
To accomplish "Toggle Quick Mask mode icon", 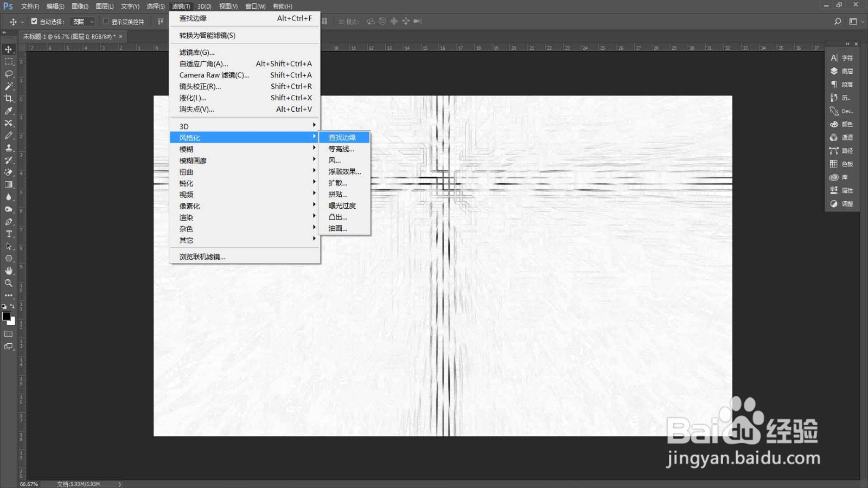I will coord(9,334).
